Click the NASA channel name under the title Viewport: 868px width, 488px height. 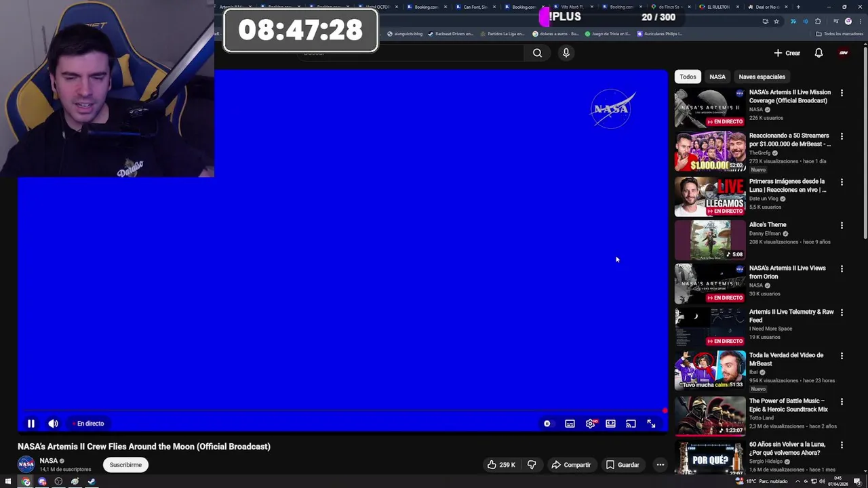tap(49, 461)
